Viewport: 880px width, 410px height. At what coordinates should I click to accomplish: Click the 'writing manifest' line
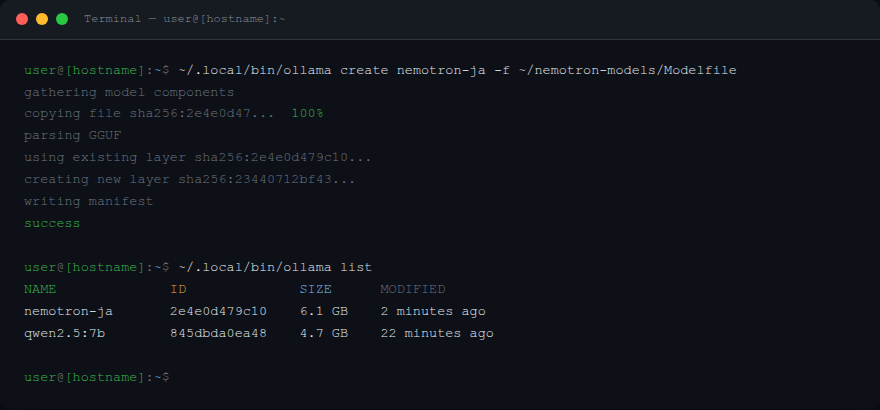[89, 201]
